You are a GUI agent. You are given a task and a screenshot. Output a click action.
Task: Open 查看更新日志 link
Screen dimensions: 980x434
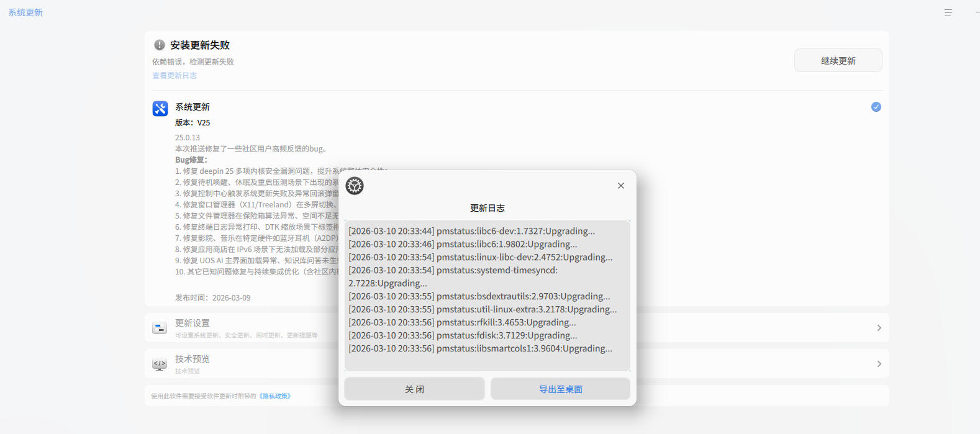click(x=175, y=75)
